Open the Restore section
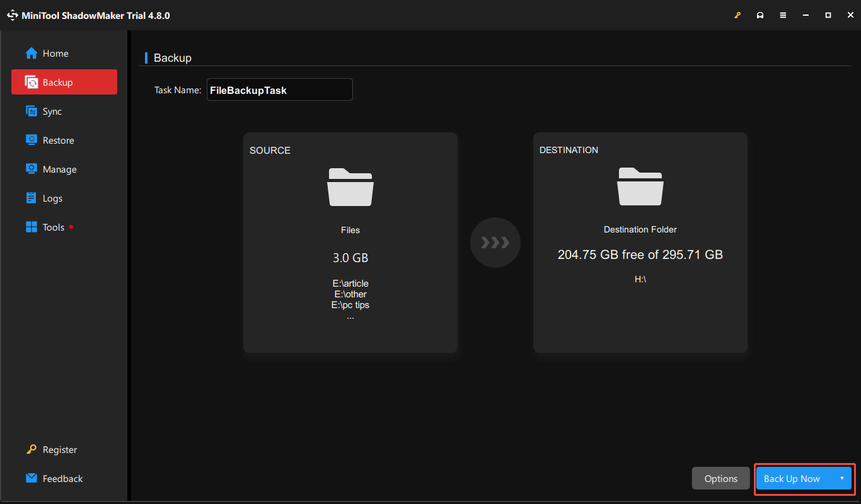The width and height of the screenshot is (861, 504). [57, 140]
